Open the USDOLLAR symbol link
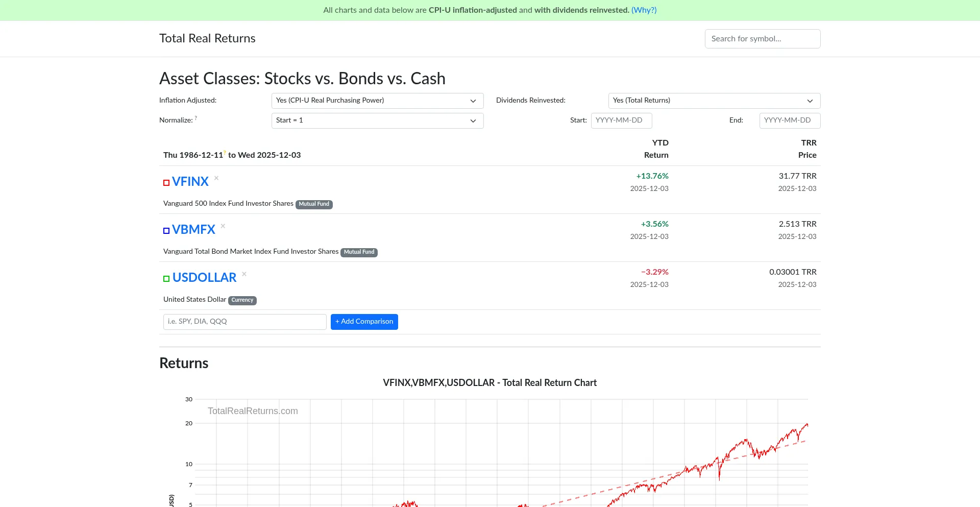Image resolution: width=980 pixels, height=507 pixels. [204, 278]
